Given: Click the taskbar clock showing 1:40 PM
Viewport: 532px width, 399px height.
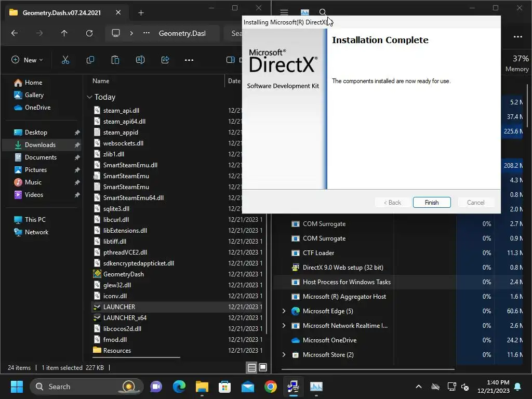Looking at the screenshot, I should (x=494, y=387).
